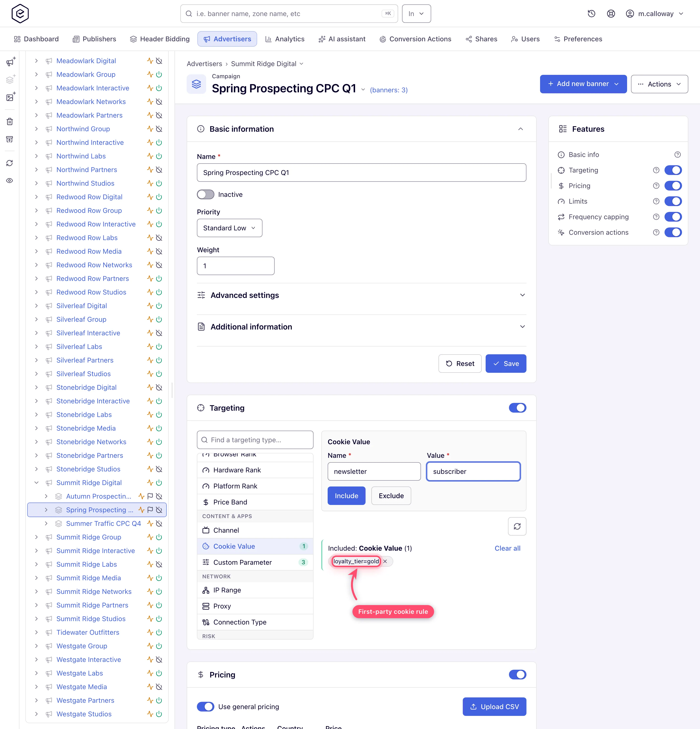The image size is (700, 729).
Task: Click the Save button
Action: (506, 364)
